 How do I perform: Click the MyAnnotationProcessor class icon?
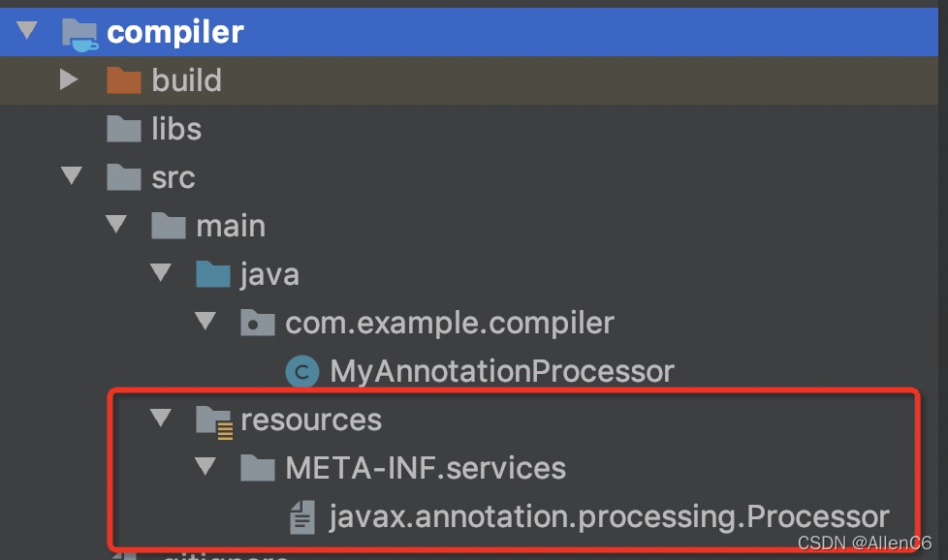pyautogui.click(x=302, y=371)
